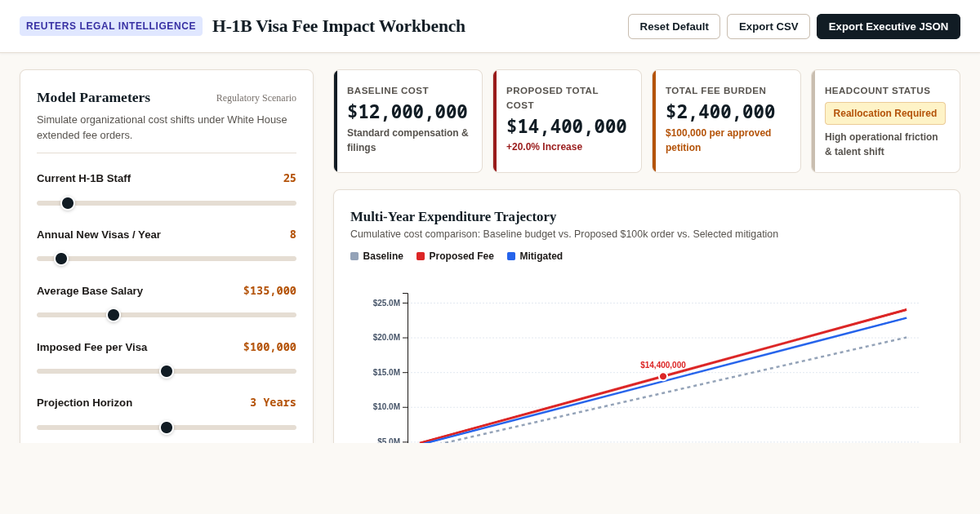Click the Baseline Cost $12,000,000 value
The width and height of the screenshot is (980, 514).
click(x=408, y=112)
